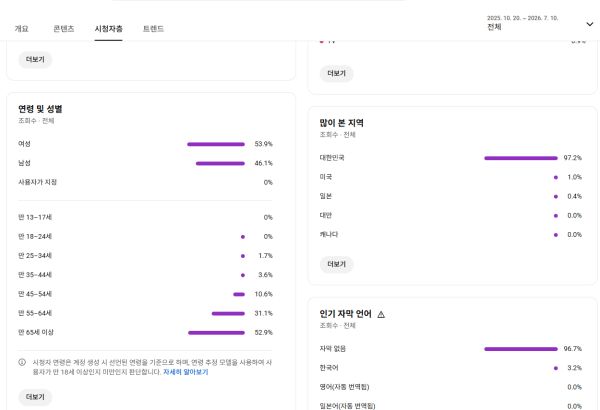Open the 자세히 알아보기 link
Viewport: 600px width, 410px height.
click(186, 372)
